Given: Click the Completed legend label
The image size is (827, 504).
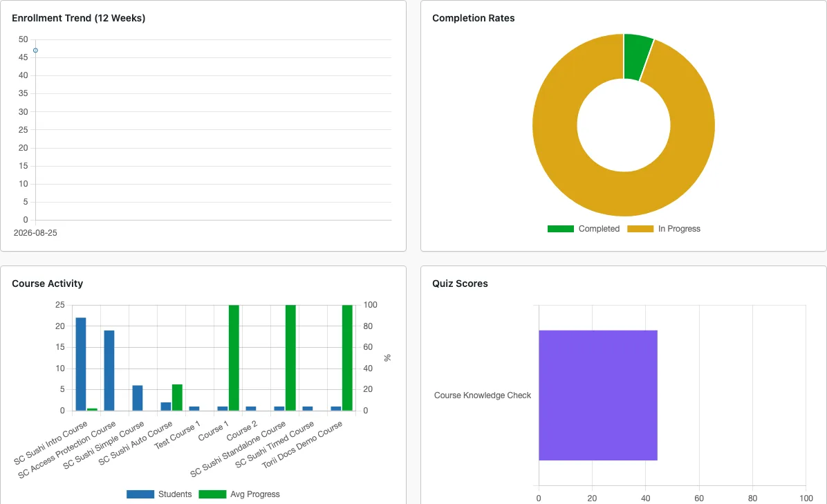Looking at the screenshot, I should (599, 229).
